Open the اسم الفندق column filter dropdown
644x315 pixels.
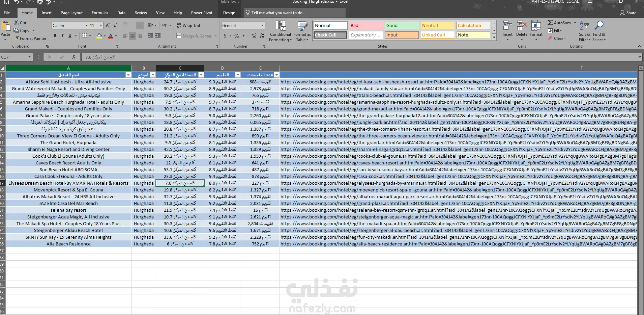click(128, 75)
